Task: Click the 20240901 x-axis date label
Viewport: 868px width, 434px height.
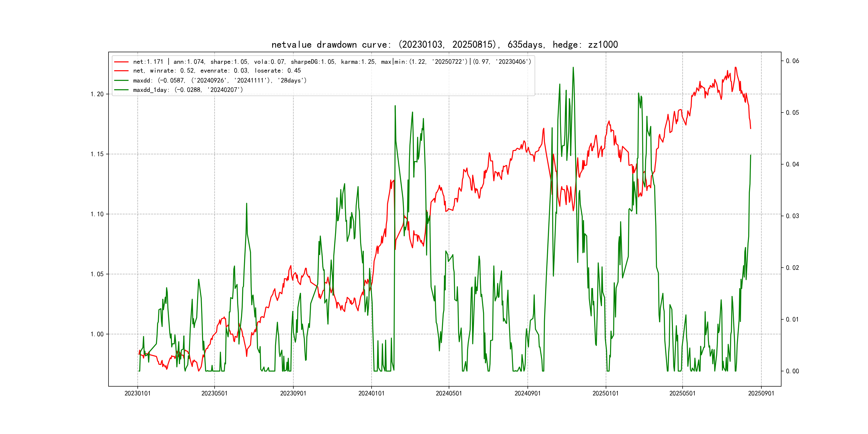Action: (x=527, y=394)
